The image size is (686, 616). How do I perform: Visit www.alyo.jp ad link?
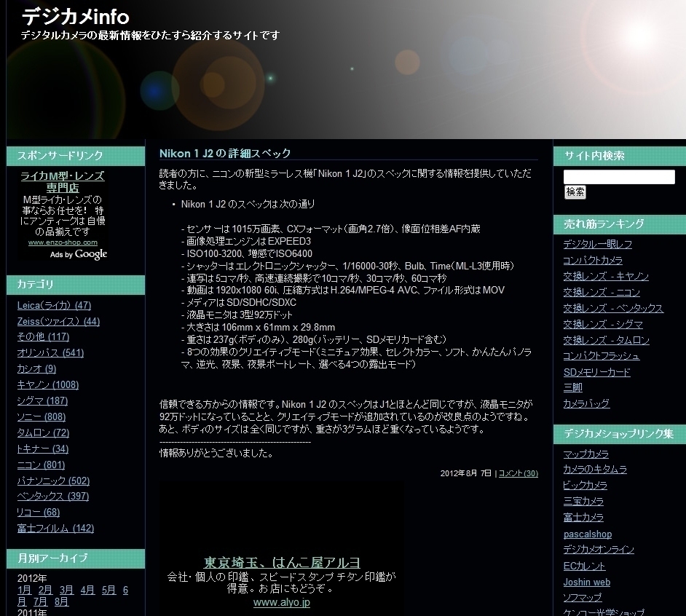point(282,602)
